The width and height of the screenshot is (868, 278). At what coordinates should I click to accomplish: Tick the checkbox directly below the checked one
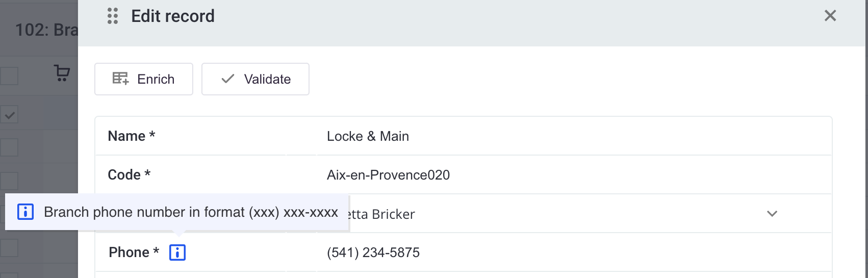(x=9, y=147)
